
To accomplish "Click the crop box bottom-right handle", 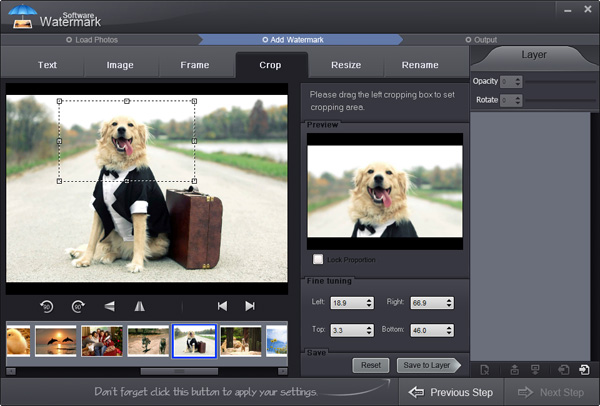I will coord(194,181).
